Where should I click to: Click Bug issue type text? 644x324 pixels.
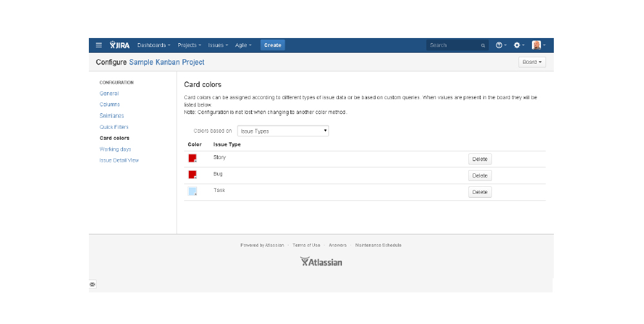[x=218, y=174]
